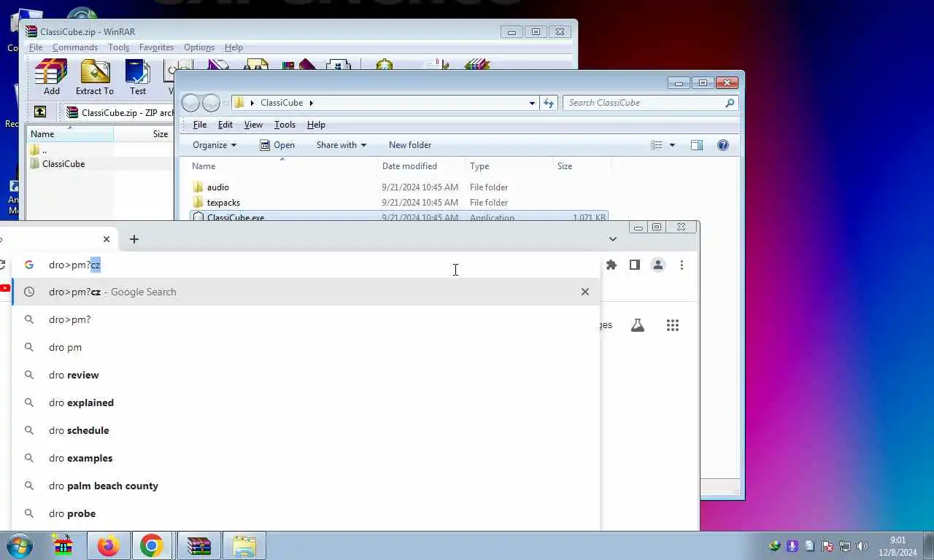Open Google apps grid icon
This screenshot has height=560, width=934.
pos(673,325)
